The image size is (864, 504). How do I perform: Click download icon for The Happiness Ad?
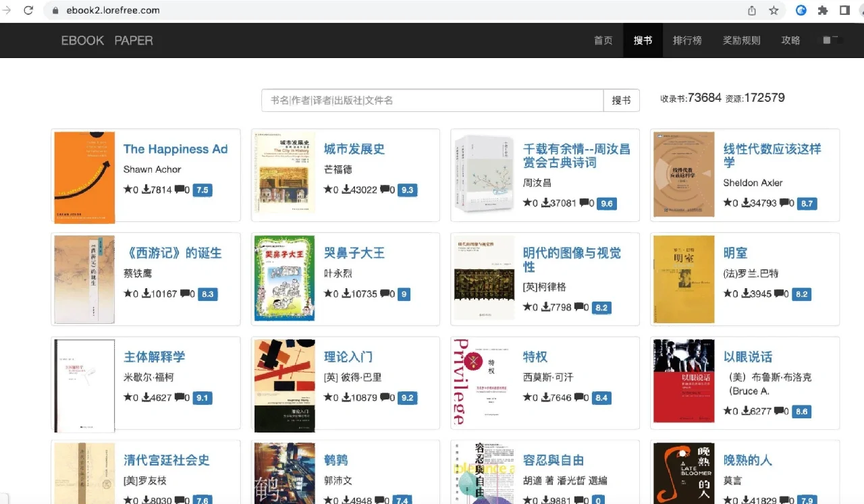(x=146, y=190)
